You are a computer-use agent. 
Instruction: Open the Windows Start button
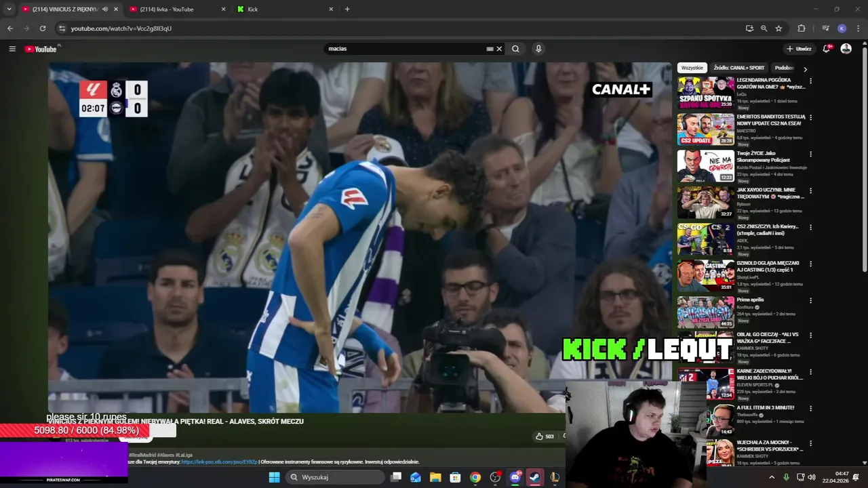(274, 477)
